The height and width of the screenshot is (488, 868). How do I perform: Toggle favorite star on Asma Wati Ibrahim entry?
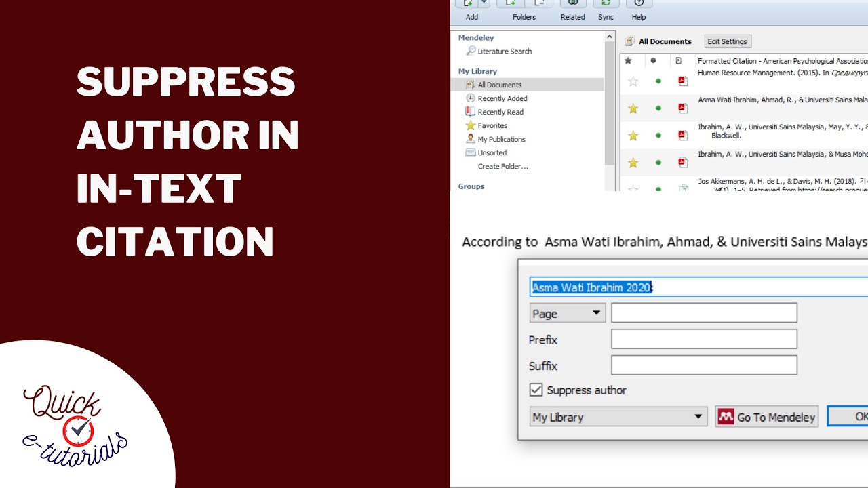tap(633, 108)
